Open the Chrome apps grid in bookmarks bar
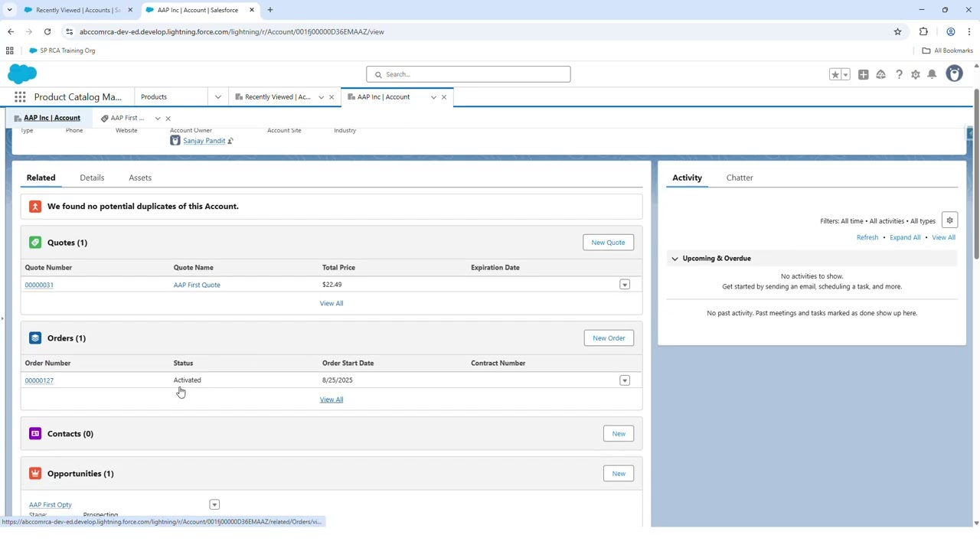Viewport: 980px width, 551px height. (x=10, y=51)
